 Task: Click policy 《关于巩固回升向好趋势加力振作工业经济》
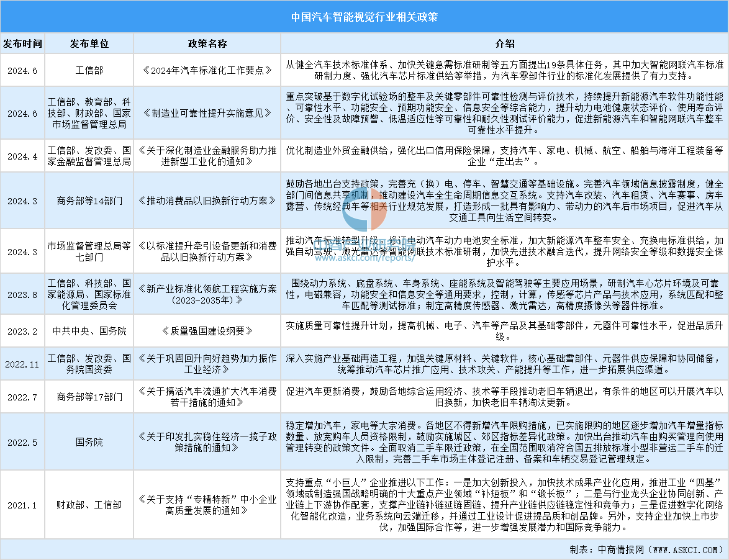[x=207, y=364]
